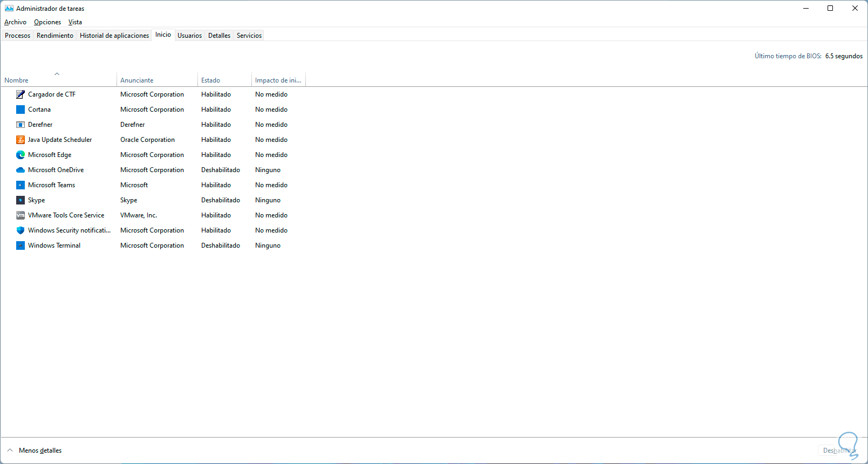This screenshot has height=464, width=868.
Task: Open the Opciones menu
Action: coord(47,22)
